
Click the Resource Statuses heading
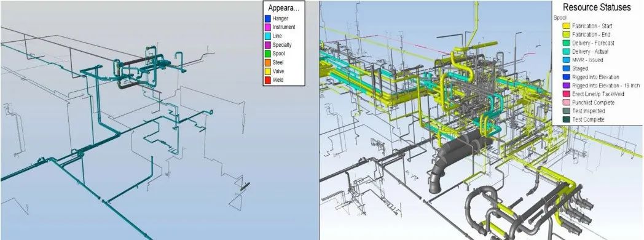point(597,7)
